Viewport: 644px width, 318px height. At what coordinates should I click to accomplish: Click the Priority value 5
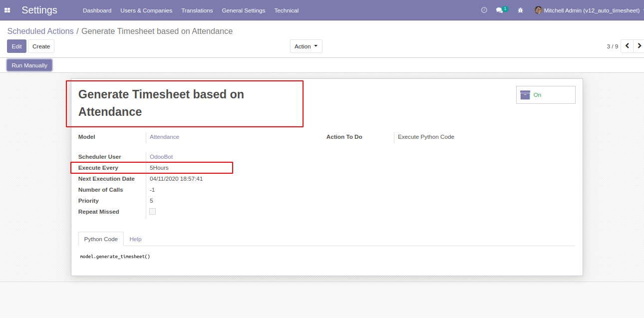(151, 201)
